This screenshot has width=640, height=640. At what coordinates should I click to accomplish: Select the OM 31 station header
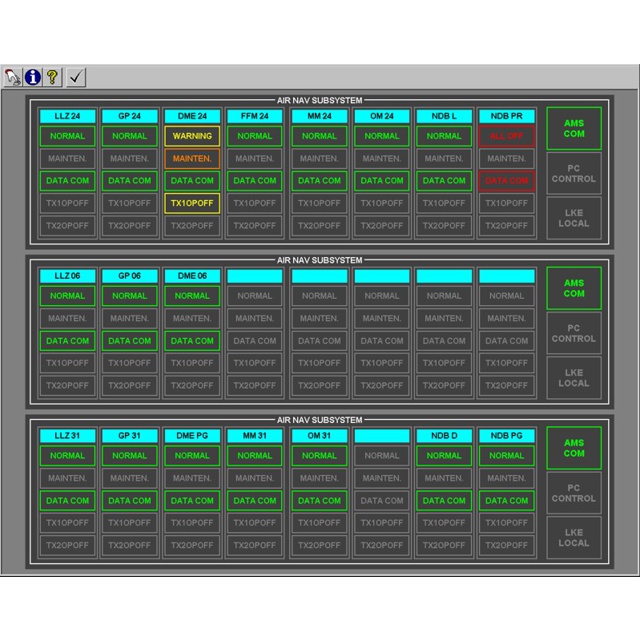319,436
